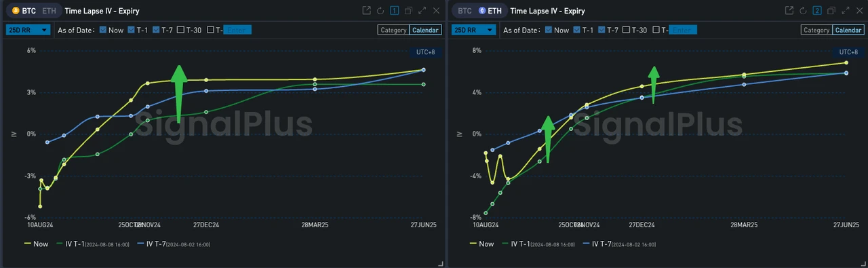Click the panel number 1 icon

(394, 11)
